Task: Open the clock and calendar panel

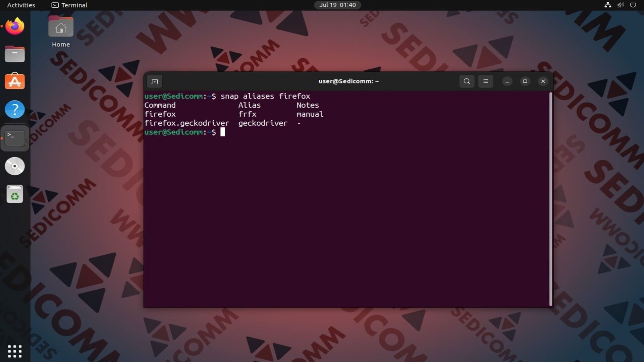Action: click(x=337, y=5)
